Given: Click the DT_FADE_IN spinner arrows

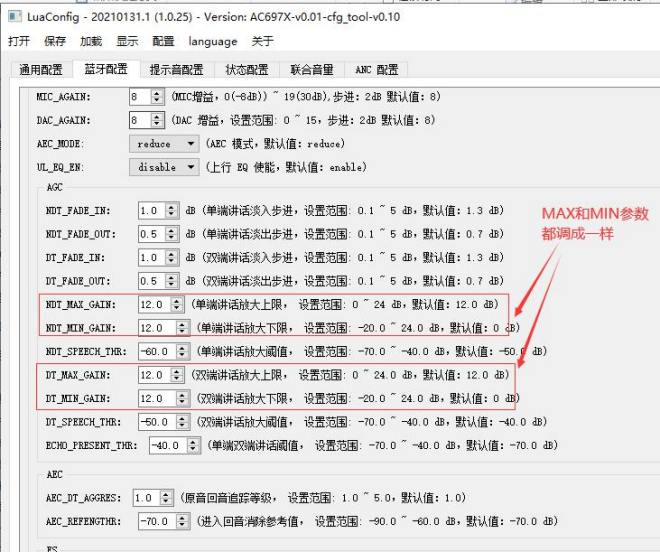Looking at the screenshot, I should coord(171,258).
